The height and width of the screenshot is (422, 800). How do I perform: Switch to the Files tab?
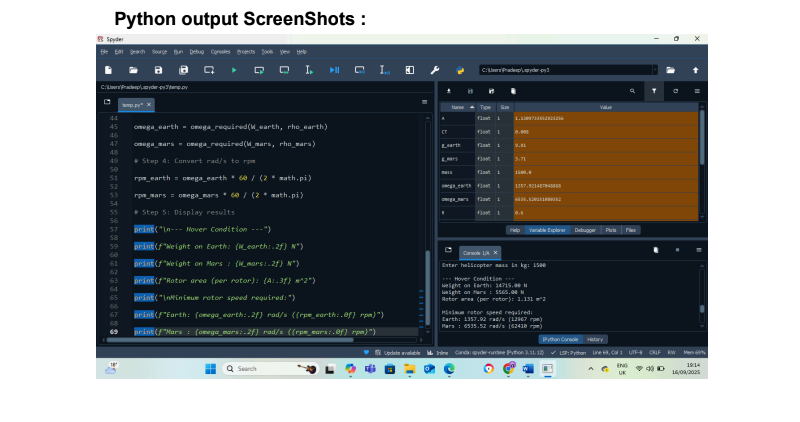(x=631, y=230)
